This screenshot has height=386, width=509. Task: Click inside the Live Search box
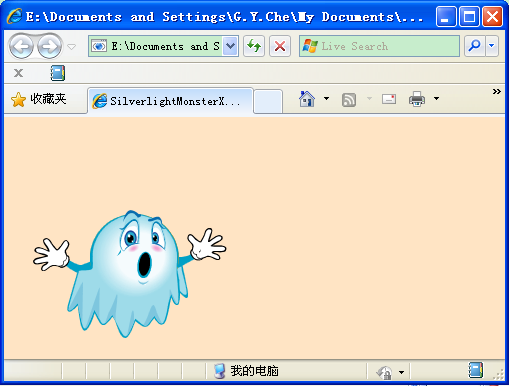click(x=379, y=46)
